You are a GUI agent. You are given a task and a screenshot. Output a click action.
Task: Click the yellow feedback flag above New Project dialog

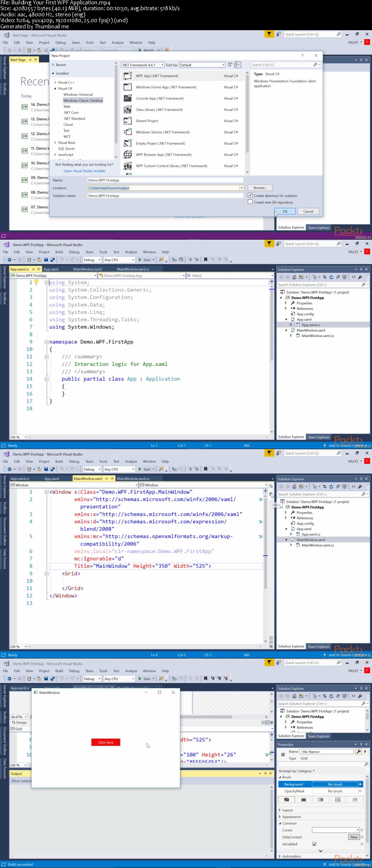[269, 34]
